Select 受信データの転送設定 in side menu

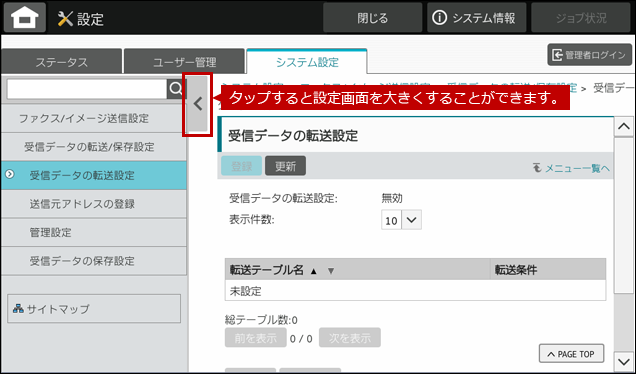click(94, 175)
